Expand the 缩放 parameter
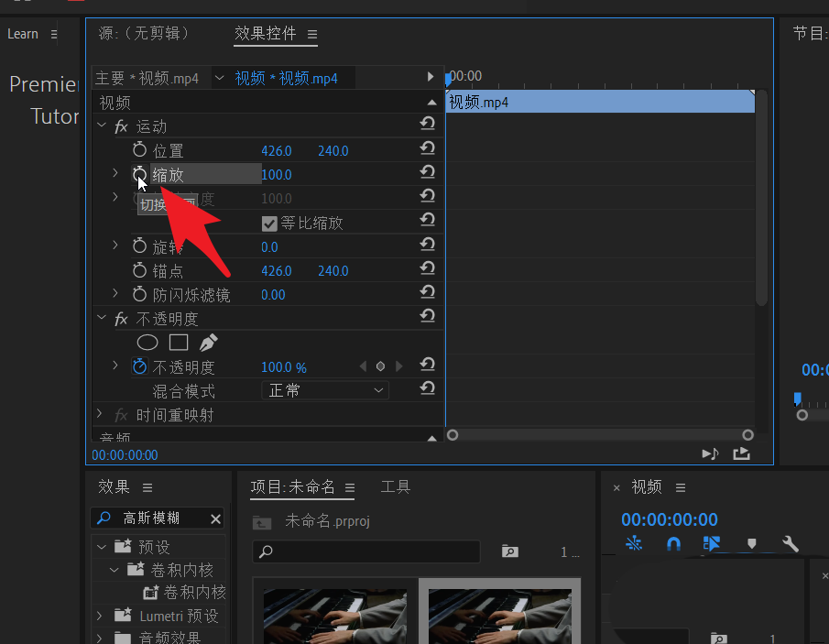 coord(115,173)
